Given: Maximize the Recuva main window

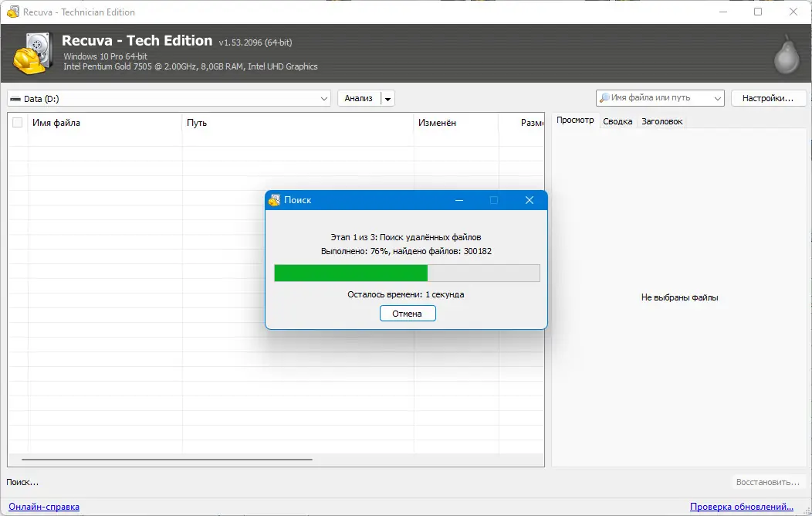Looking at the screenshot, I should [x=758, y=12].
